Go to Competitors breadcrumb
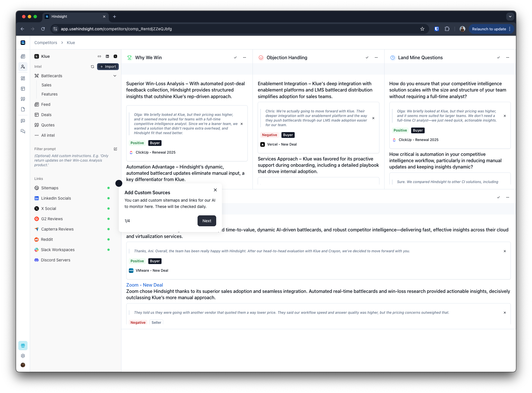Image resolution: width=532 pixels, height=393 pixels. pos(46,43)
